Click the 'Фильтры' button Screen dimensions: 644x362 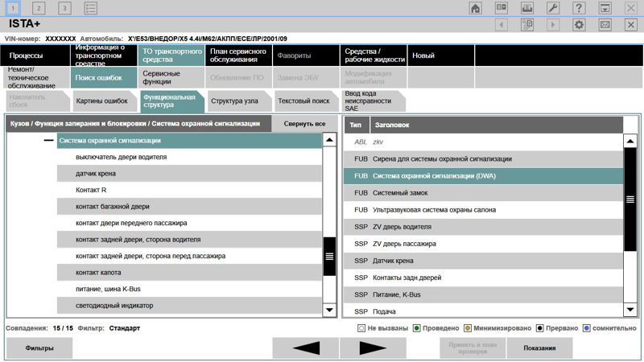coord(39,348)
